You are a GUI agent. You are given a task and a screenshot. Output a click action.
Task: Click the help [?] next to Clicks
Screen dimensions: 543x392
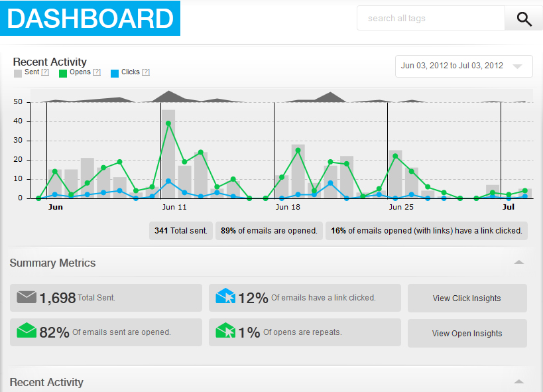[x=146, y=72]
